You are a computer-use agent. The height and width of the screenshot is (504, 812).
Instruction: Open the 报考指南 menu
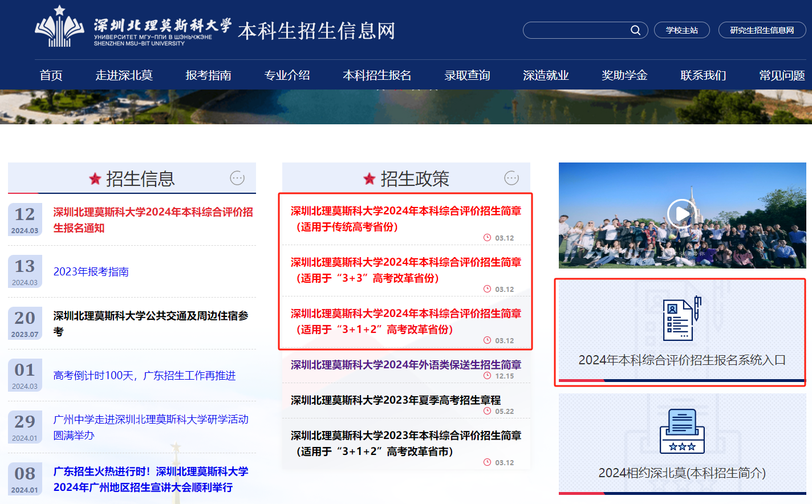[208, 75]
